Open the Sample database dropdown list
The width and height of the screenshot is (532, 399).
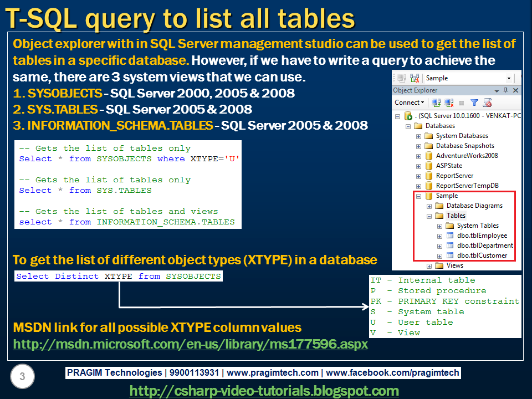tap(509, 78)
